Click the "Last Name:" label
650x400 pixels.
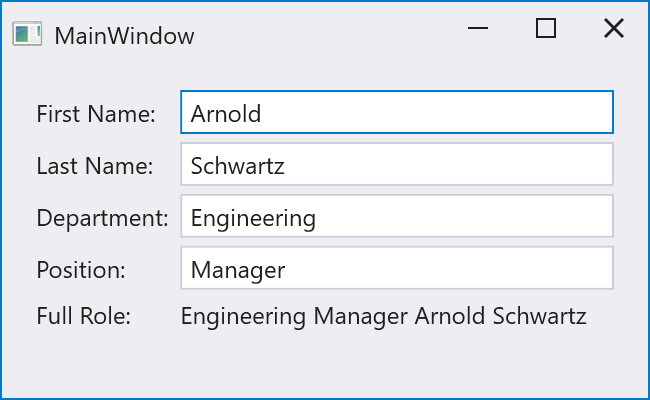(x=94, y=166)
